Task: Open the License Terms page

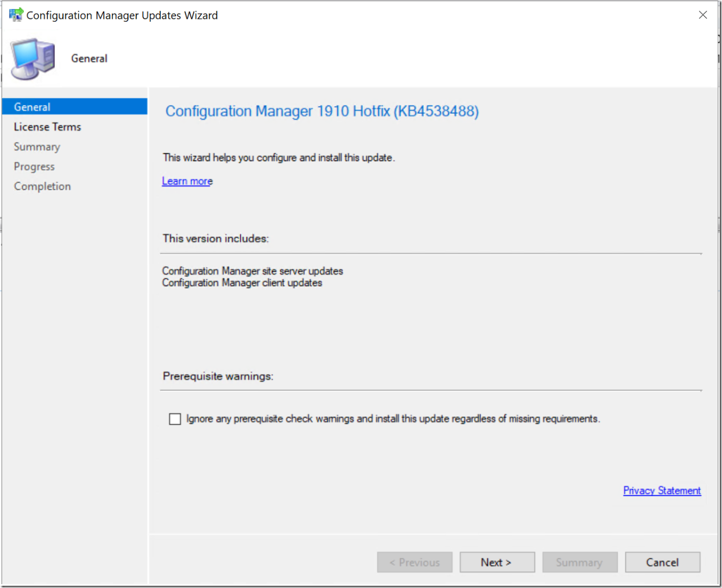Action: point(47,127)
